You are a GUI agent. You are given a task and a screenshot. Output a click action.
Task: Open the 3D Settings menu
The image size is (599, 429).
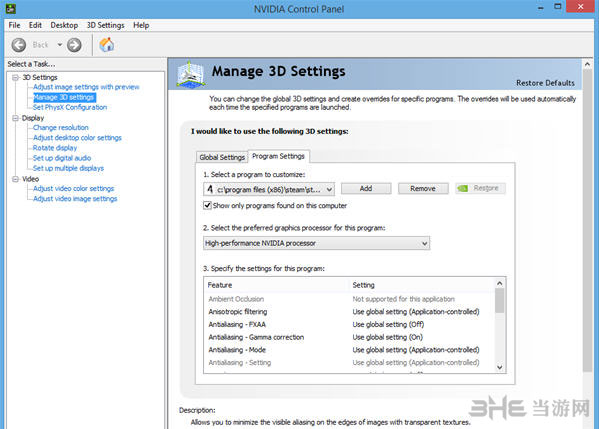[x=105, y=25]
